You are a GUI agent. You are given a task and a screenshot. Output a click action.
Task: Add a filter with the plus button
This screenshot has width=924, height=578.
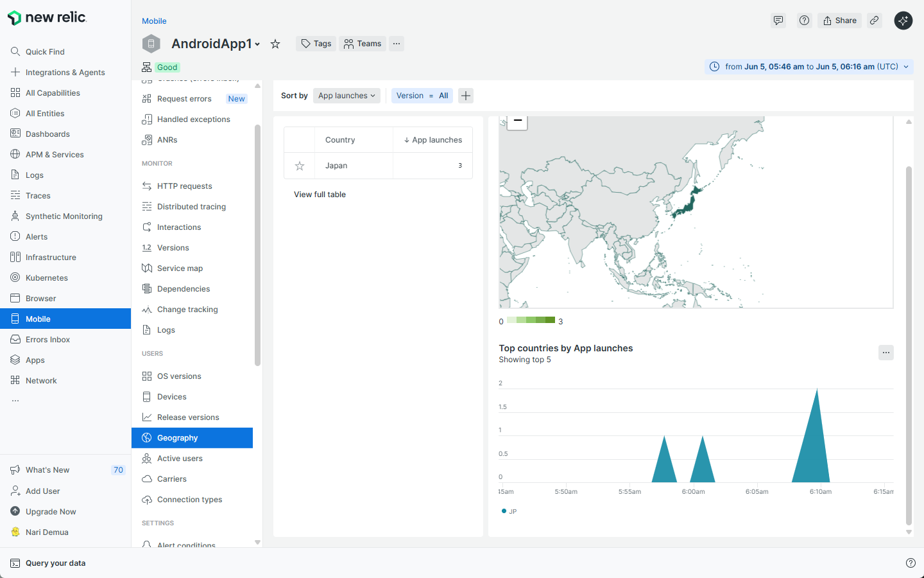(466, 96)
